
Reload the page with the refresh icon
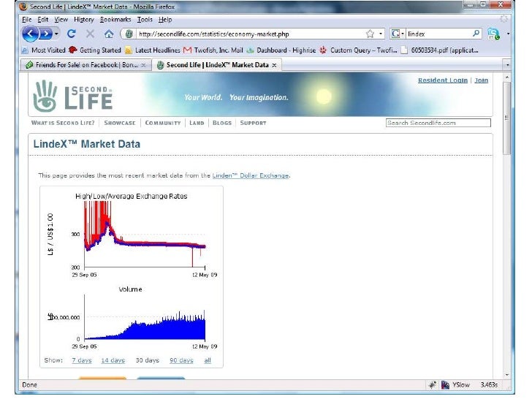pos(72,34)
